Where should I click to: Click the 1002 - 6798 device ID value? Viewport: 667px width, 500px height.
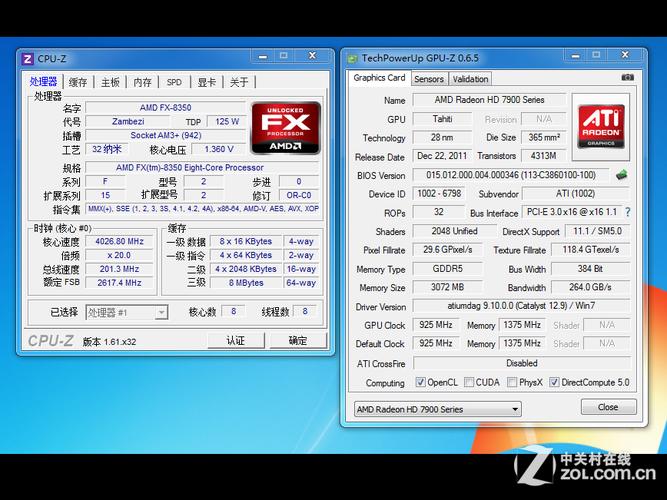439,194
